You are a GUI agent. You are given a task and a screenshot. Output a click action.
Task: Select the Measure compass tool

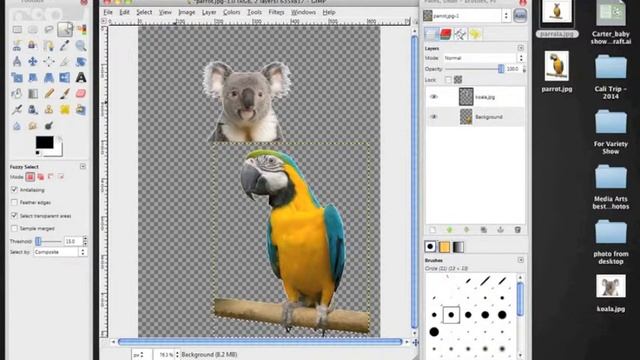coord(17,61)
